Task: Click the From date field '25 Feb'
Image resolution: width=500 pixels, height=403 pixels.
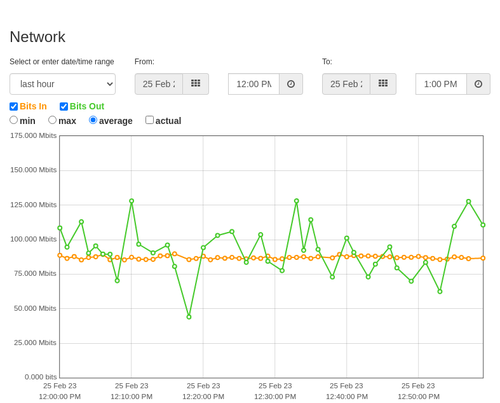Action: [159, 84]
